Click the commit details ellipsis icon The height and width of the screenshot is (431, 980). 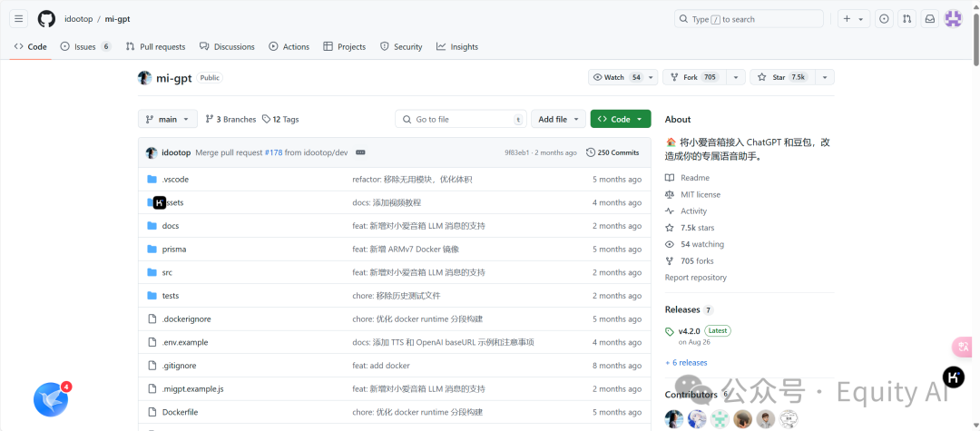pyautogui.click(x=360, y=152)
